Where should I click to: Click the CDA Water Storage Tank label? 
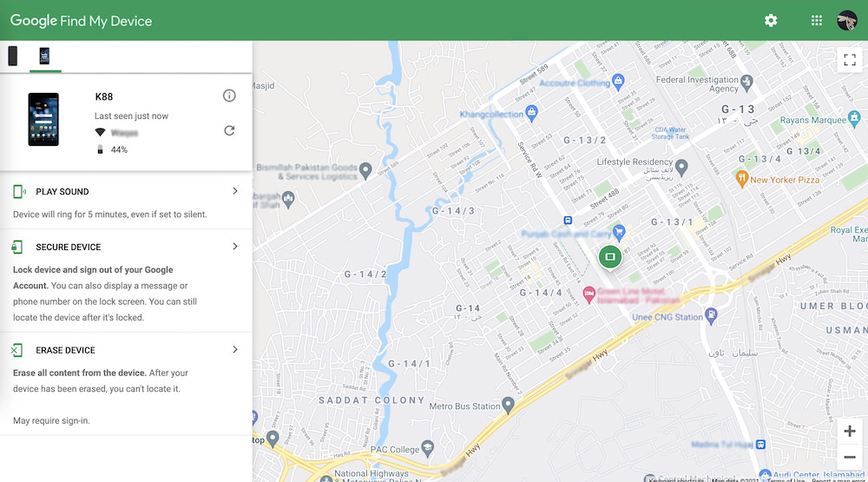tap(670, 133)
